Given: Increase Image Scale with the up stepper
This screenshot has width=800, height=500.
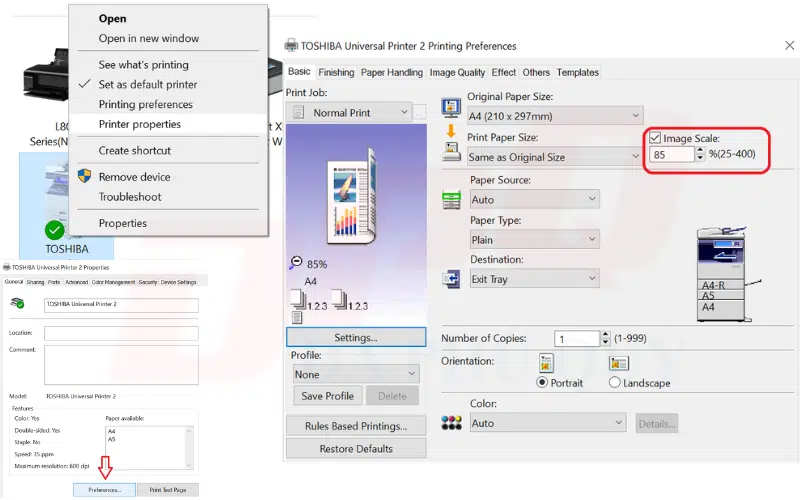Looking at the screenshot, I should 700,150.
